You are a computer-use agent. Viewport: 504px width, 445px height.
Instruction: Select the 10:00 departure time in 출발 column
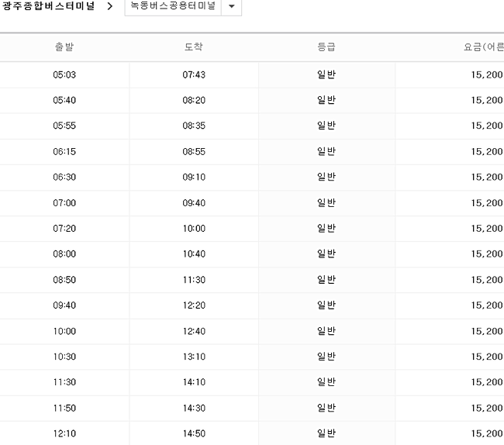[64, 331]
